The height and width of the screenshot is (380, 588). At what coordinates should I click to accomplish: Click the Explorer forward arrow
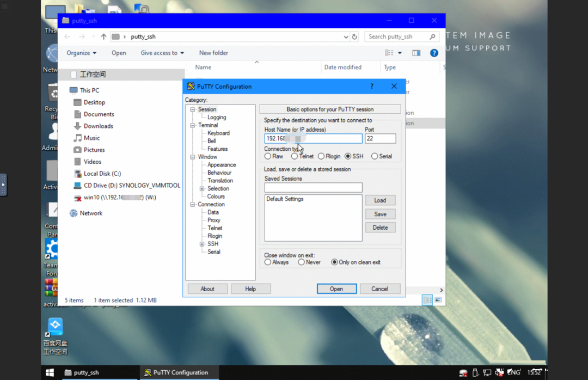[82, 37]
